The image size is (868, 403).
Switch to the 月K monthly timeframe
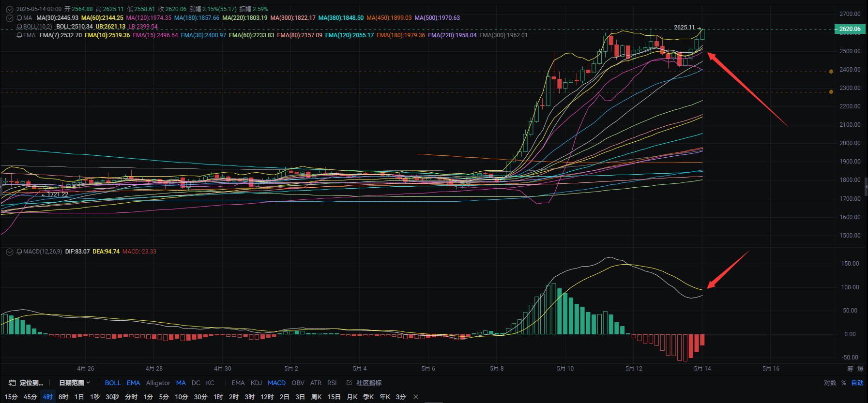pos(352,397)
